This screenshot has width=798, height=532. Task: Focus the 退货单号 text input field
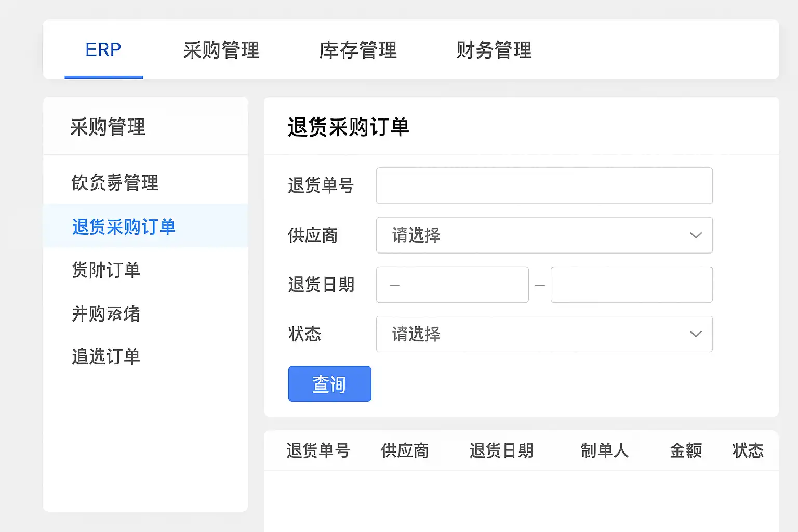tap(543, 185)
